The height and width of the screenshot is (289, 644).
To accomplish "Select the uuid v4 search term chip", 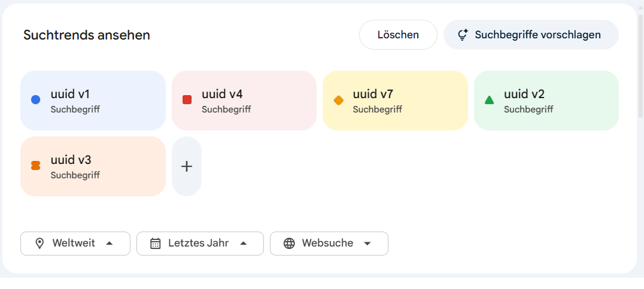I will pos(244,101).
